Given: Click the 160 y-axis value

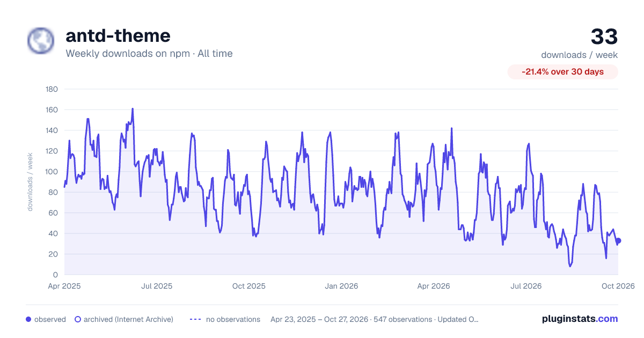Looking at the screenshot, I should [x=52, y=110].
